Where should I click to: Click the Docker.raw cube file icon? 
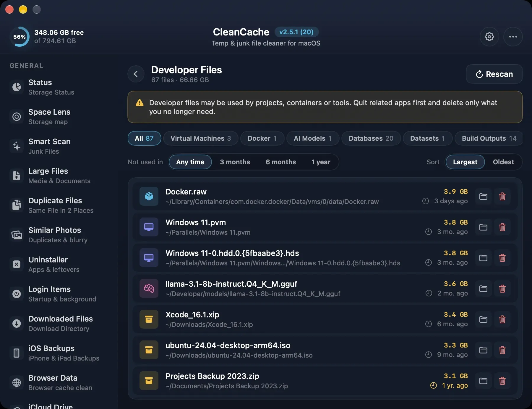(x=149, y=197)
